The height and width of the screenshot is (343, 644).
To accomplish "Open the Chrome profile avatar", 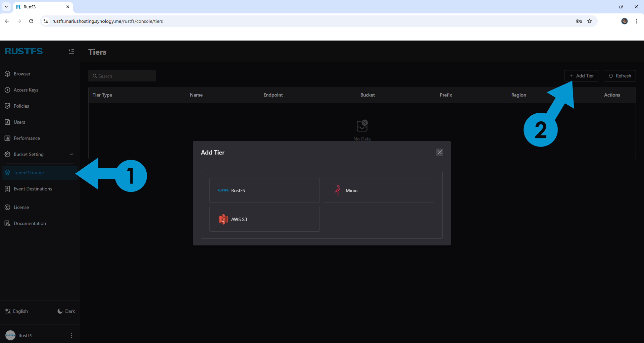I will point(625,21).
